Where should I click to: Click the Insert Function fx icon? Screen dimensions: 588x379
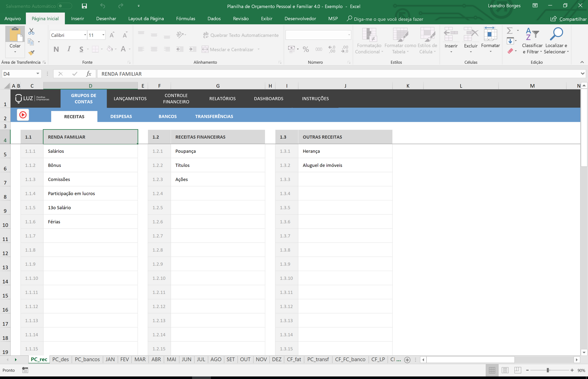tap(89, 74)
